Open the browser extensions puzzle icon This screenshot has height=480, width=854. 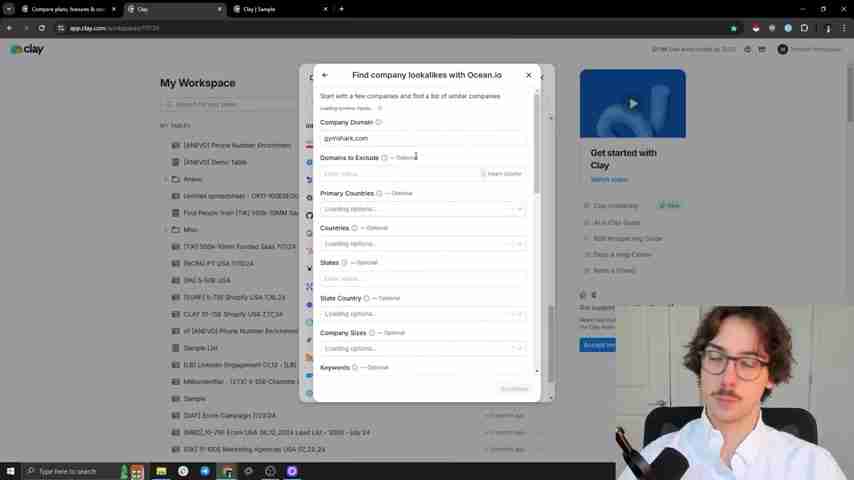point(804,28)
